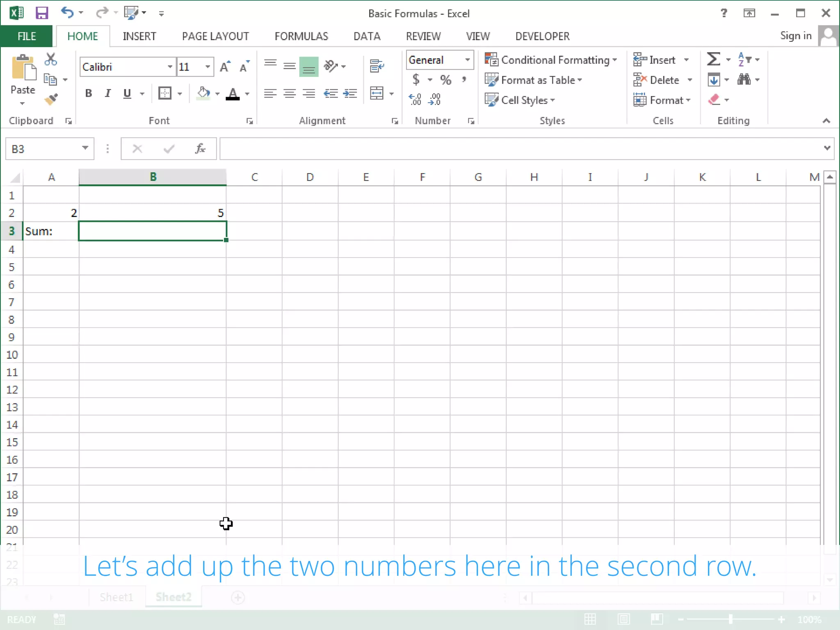Open the Calibri font name dropdown
This screenshot has width=840, height=630.
[x=170, y=67]
